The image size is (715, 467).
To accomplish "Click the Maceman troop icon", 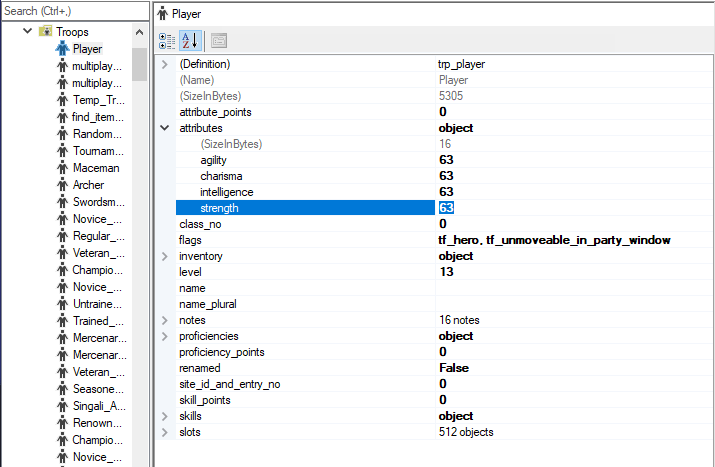I will click(62, 168).
